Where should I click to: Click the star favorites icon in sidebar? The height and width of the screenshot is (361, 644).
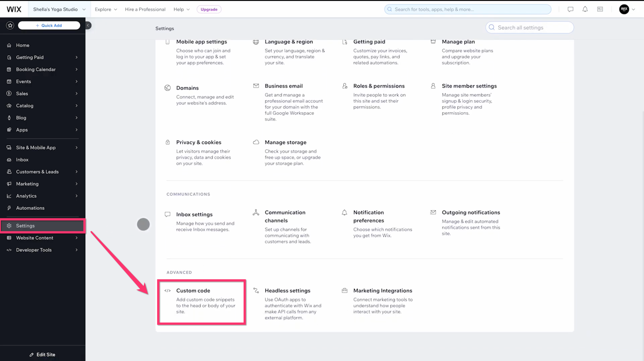coord(10,25)
